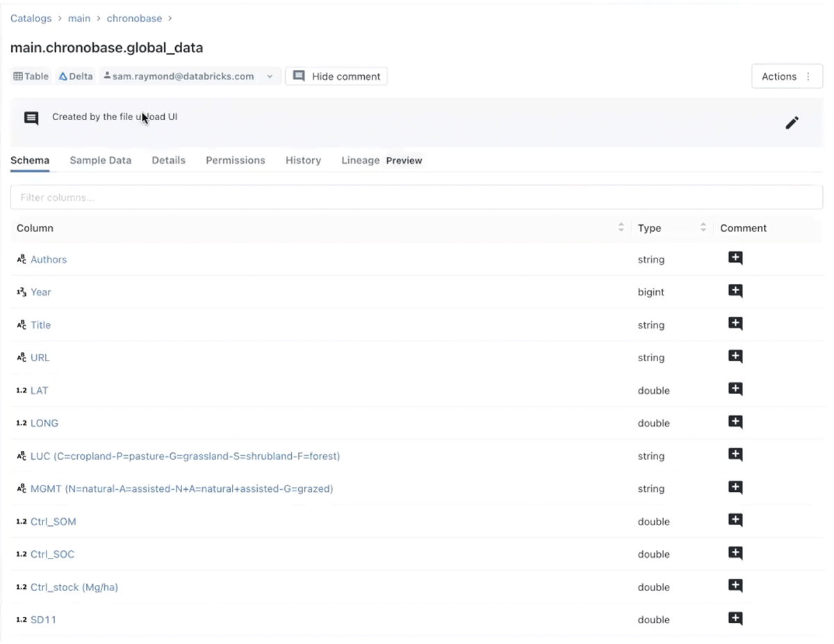Sort the table by the Column header
834x644 pixels.
pos(621,228)
